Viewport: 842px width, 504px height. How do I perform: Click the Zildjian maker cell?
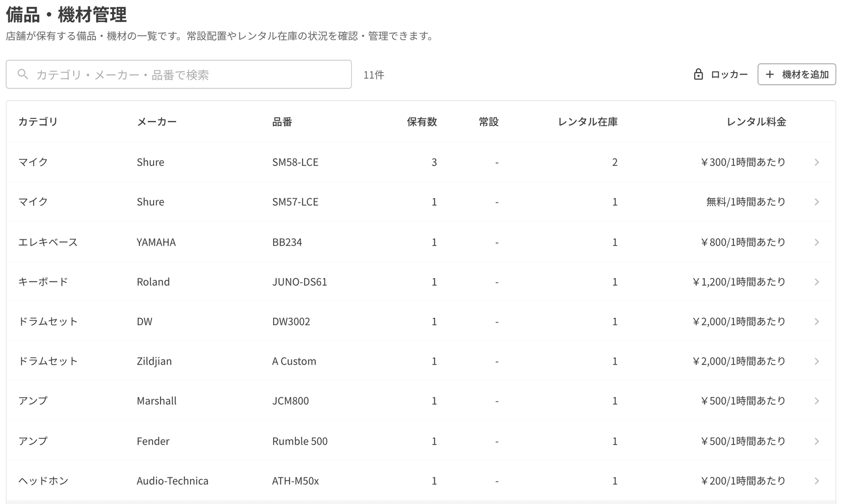point(154,361)
